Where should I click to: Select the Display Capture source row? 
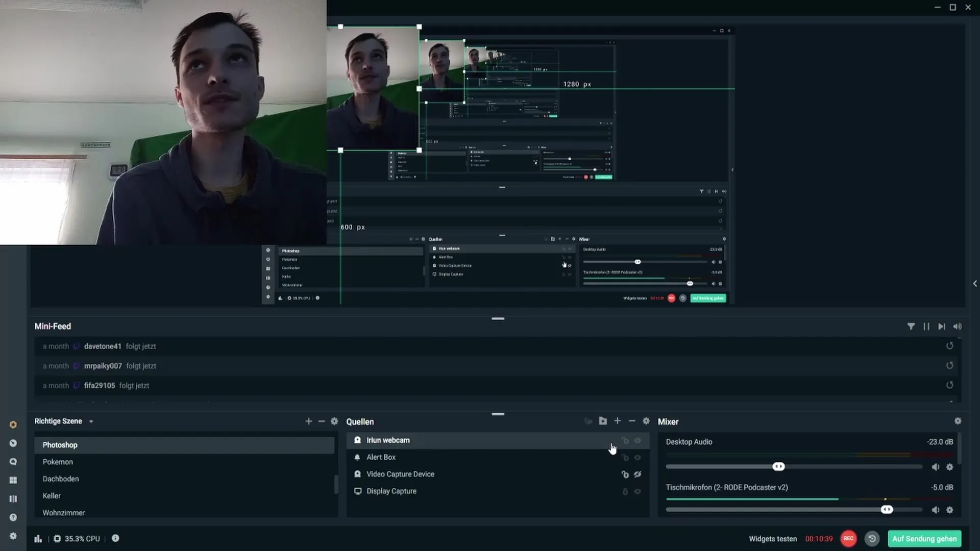498,491
